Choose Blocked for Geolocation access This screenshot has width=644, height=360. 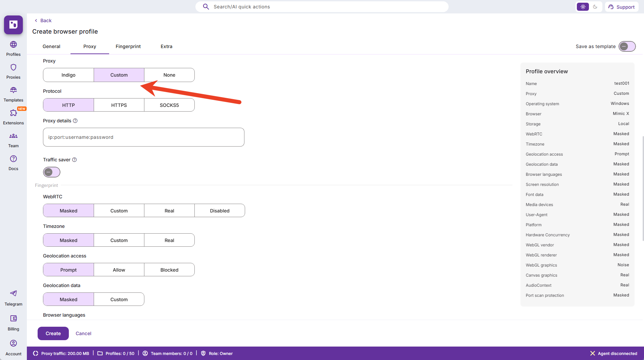coord(169,270)
